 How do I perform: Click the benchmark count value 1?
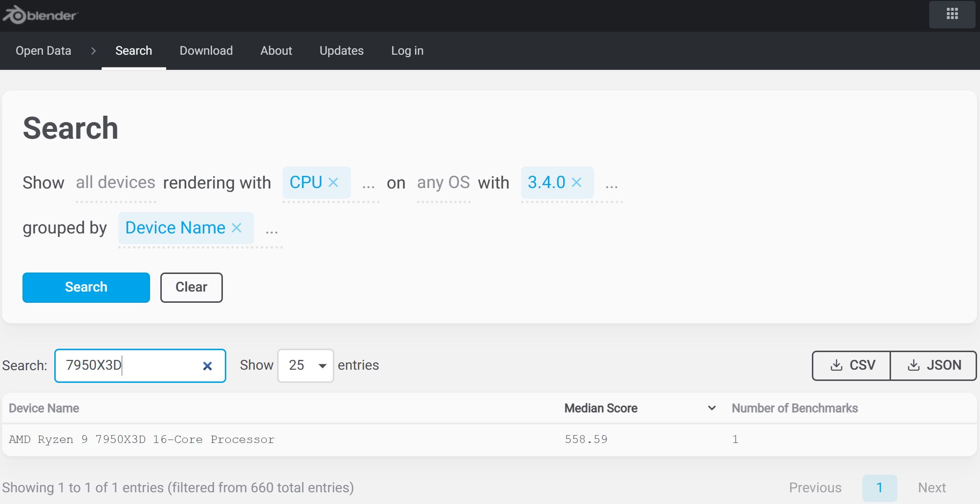click(x=735, y=440)
